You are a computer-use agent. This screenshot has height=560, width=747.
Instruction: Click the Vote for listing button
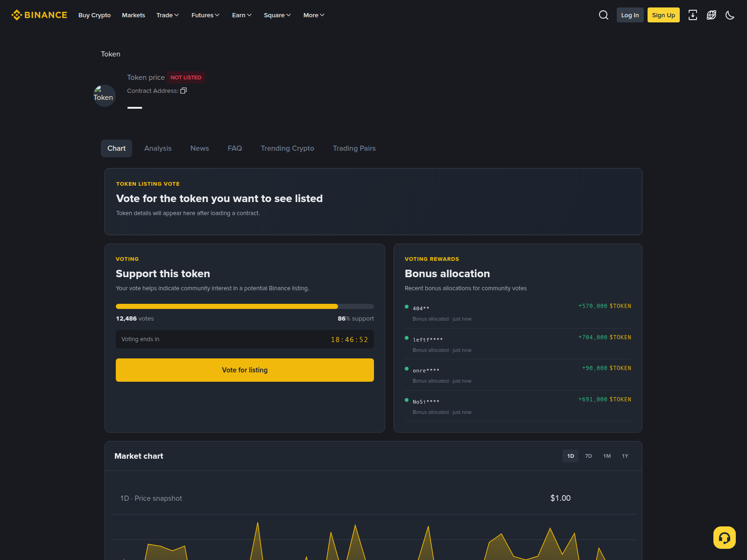tap(245, 370)
